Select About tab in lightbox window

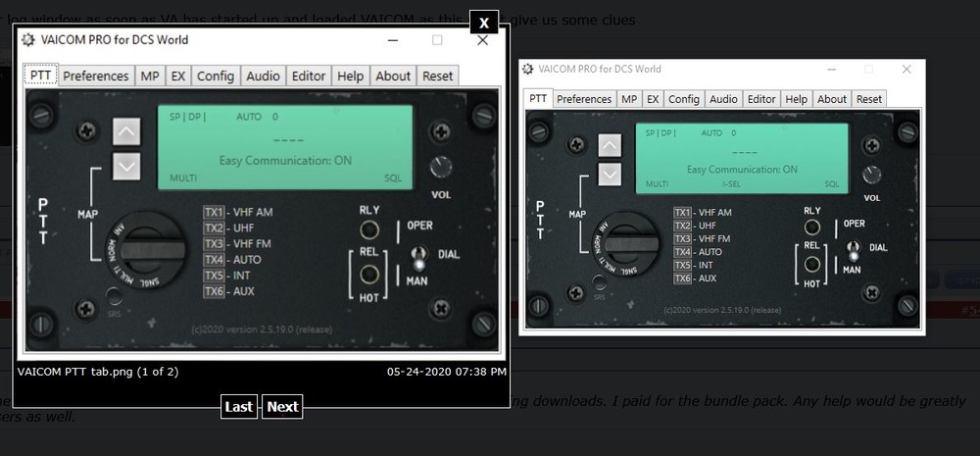click(x=393, y=76)
